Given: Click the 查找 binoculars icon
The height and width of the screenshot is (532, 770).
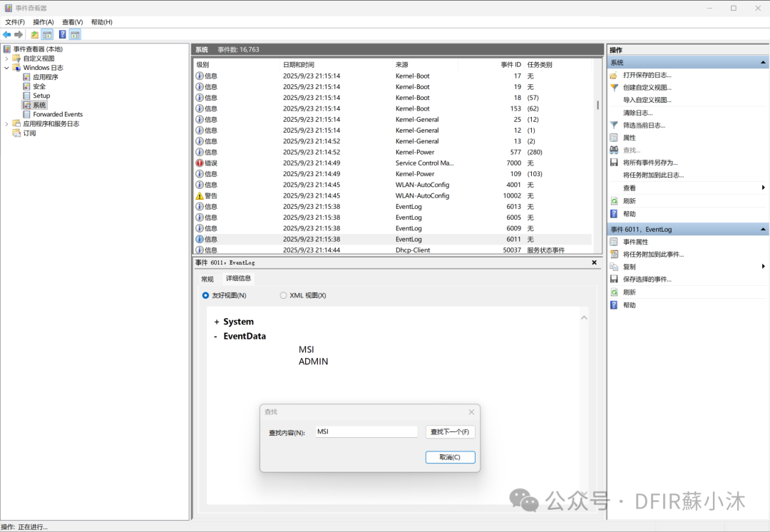Looking at the screenshot, I should [x=614, y=150].
